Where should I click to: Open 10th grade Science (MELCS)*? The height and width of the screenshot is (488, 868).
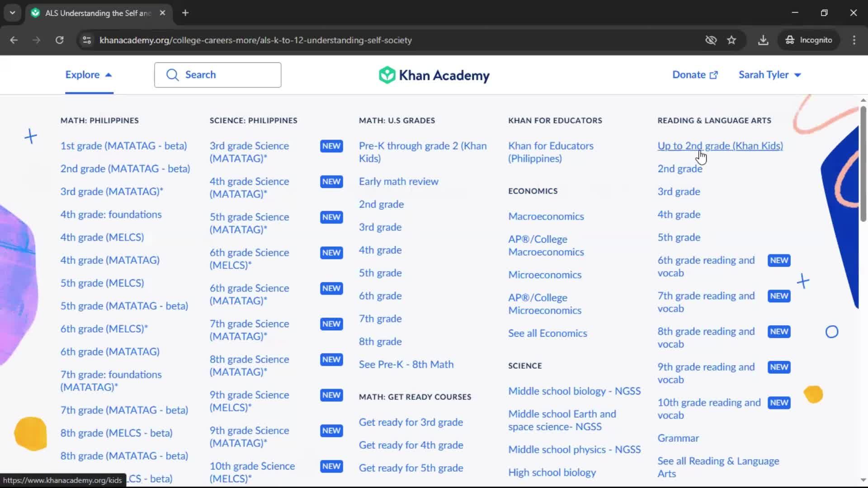click(x=252, y=472)
